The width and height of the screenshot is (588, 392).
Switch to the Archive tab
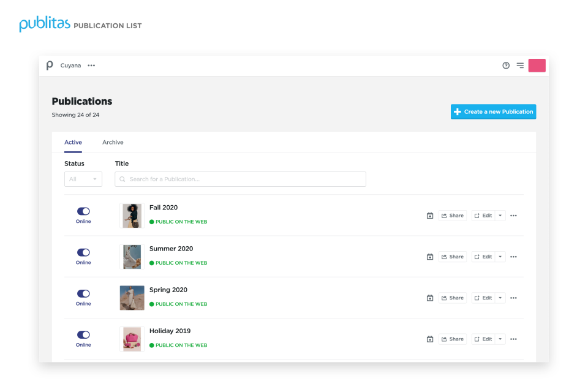pos(113,141)
